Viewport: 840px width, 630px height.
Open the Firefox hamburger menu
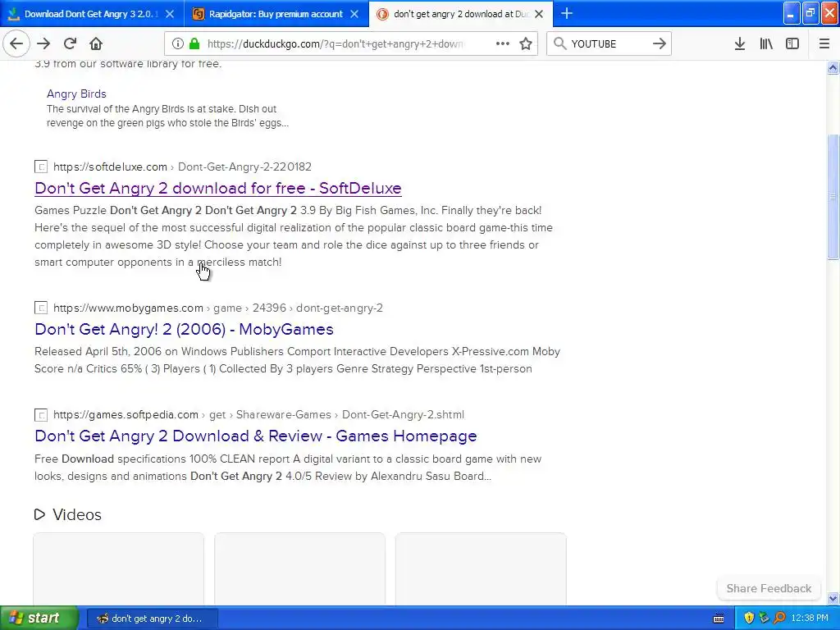(824, 44)
